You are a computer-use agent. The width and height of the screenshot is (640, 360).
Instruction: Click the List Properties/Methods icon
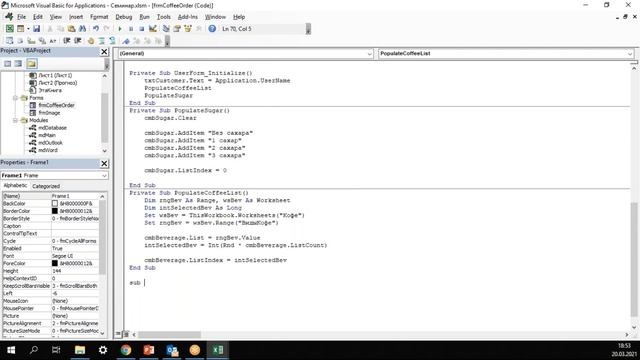point(9,40)
